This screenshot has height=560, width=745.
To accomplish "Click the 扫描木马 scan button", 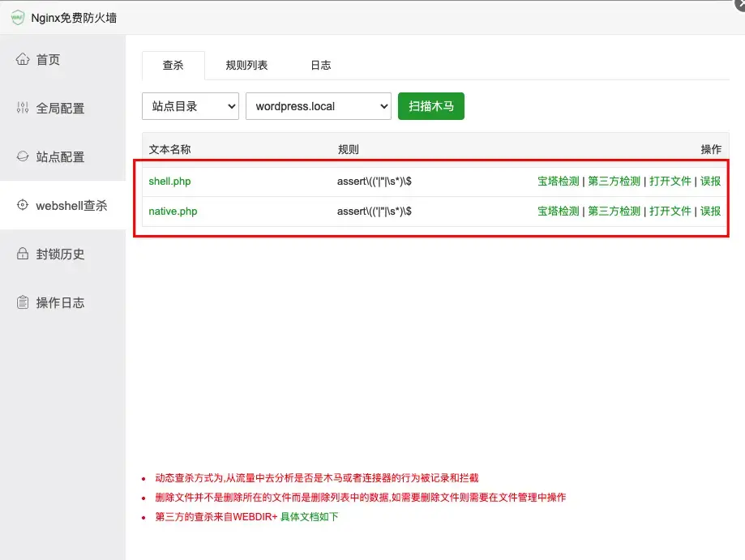I will pyautogui.click(x=430, y=106).
